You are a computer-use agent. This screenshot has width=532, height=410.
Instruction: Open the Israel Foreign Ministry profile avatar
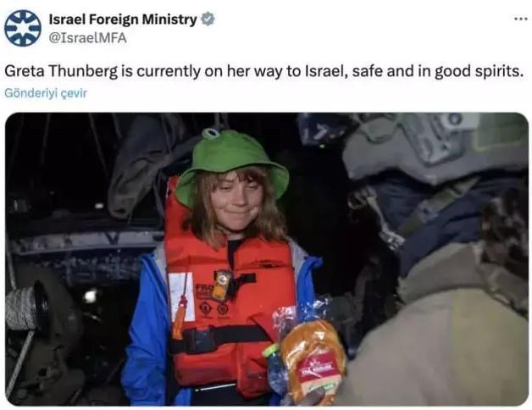(x=23, y=28)
